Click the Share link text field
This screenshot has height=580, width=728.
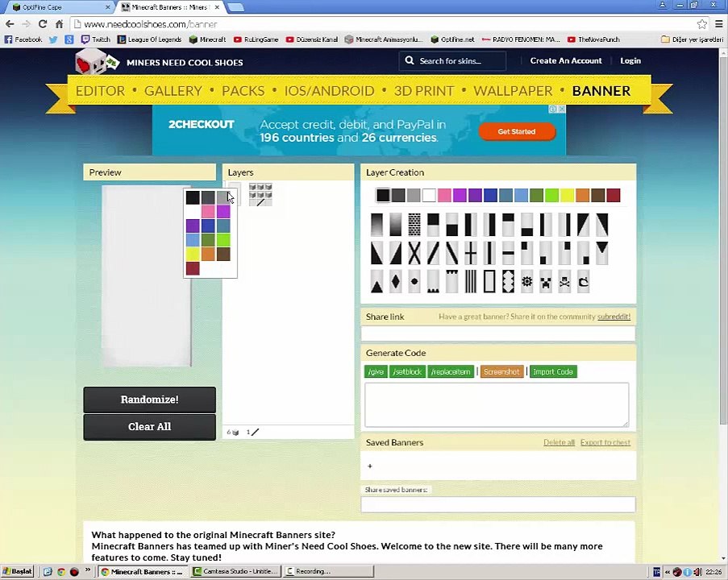coord(498,333)
